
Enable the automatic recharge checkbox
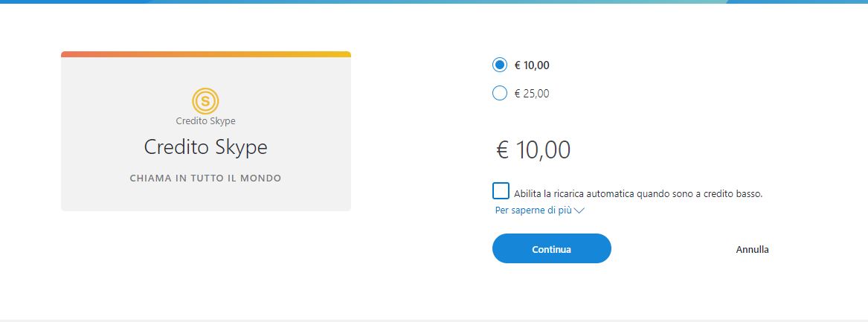click(x=501, y=191)
